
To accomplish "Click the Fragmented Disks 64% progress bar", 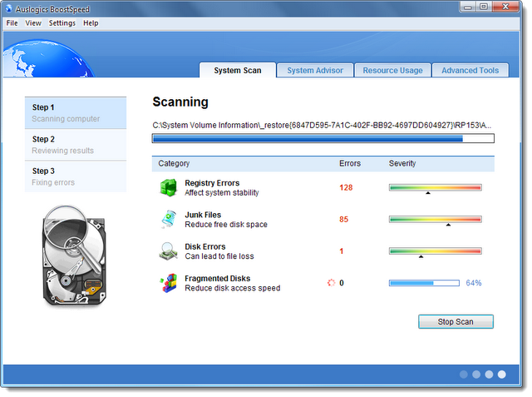I will click(424, 283).
